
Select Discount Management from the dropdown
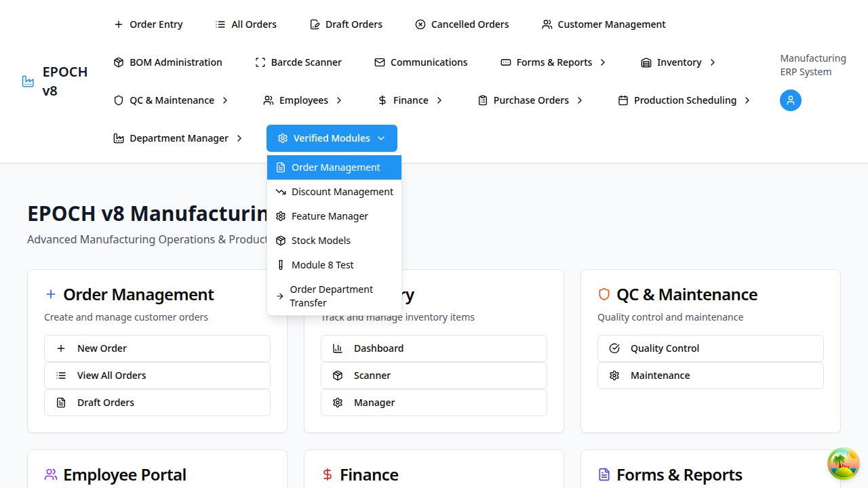[342, 192]
